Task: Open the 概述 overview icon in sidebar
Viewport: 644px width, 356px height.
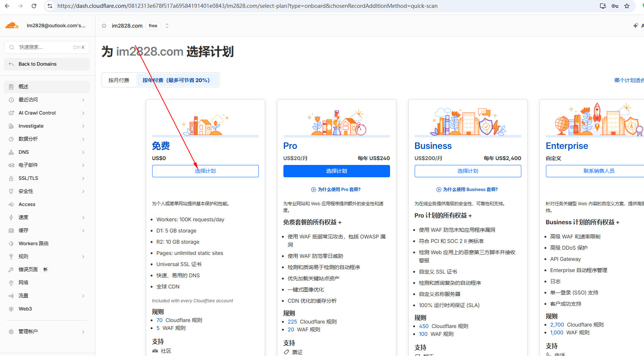Action: (11, 87)
